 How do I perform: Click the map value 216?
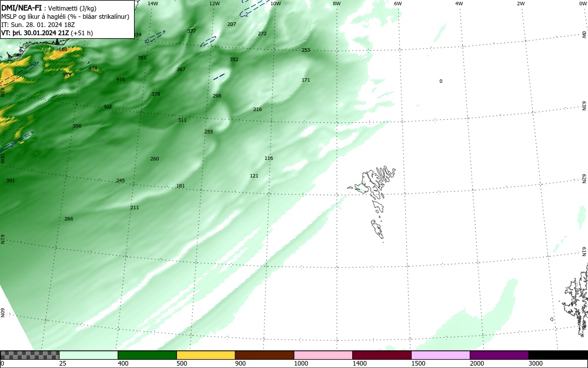(258, 109)
